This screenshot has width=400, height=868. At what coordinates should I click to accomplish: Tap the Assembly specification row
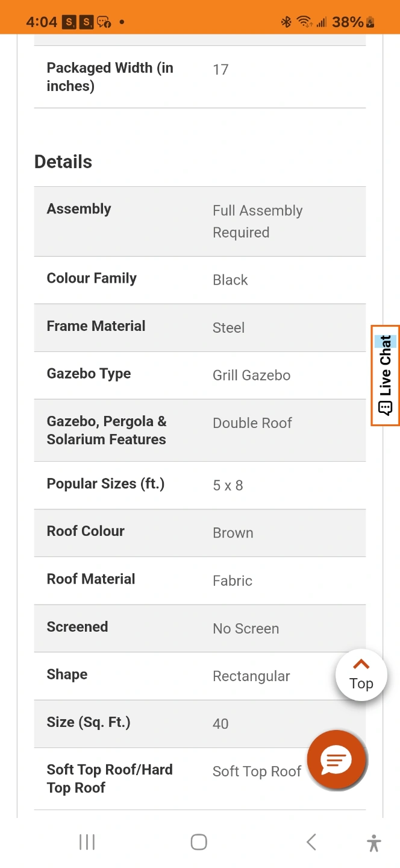200,221
